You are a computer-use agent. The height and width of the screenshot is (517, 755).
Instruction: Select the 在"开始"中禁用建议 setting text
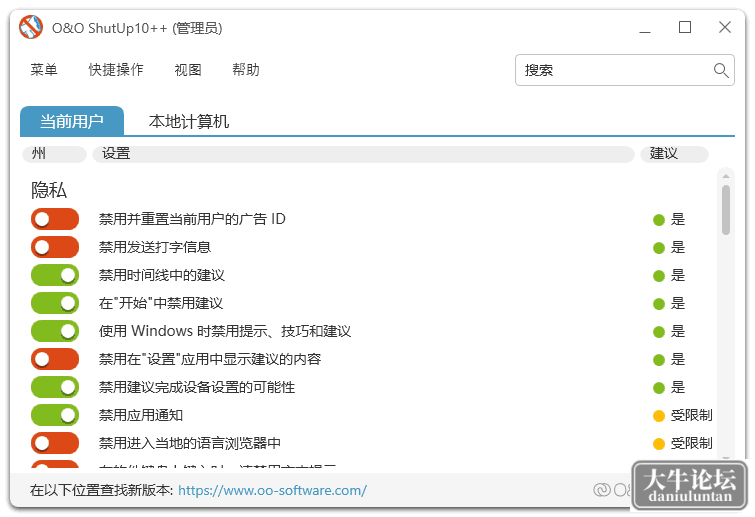[x=161, y=303]
